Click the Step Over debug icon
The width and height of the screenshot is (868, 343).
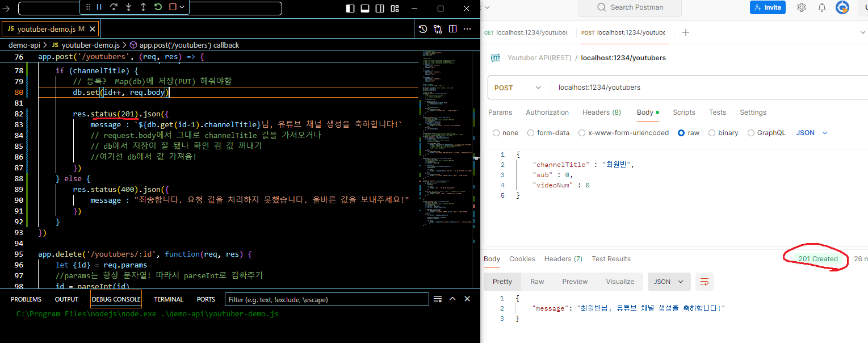114,7
